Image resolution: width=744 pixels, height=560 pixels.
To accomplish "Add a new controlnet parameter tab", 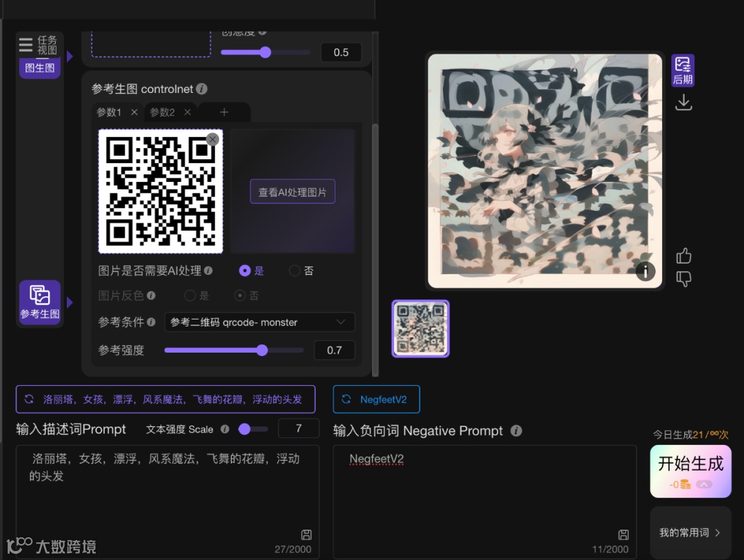I will point(224,112).
